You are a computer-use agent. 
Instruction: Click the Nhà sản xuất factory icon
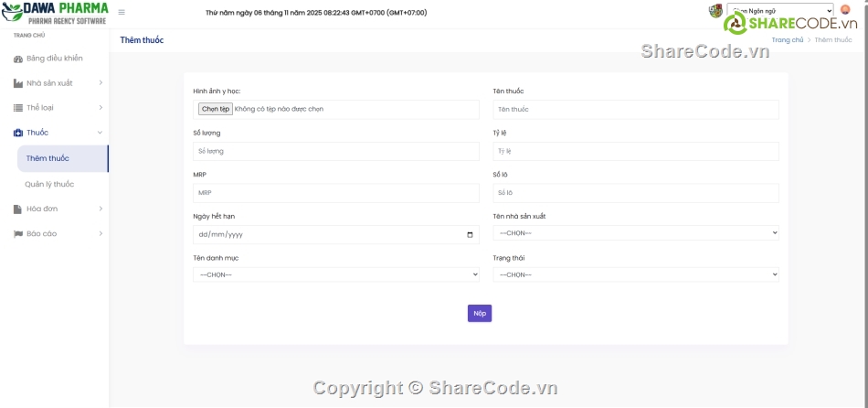18,83
